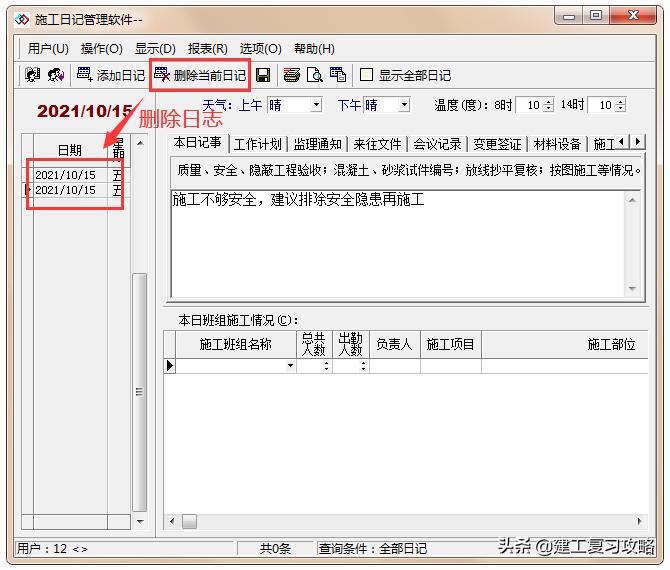Click the team grid horizontal scrollbar thumb
Viewport: 670px width, 570px height.
coord(189,521)
